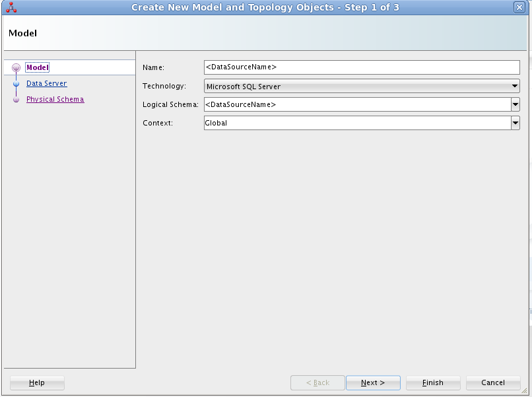532x397 pixels.
Task: Proceed with the Next button
Action: point(373,383)
